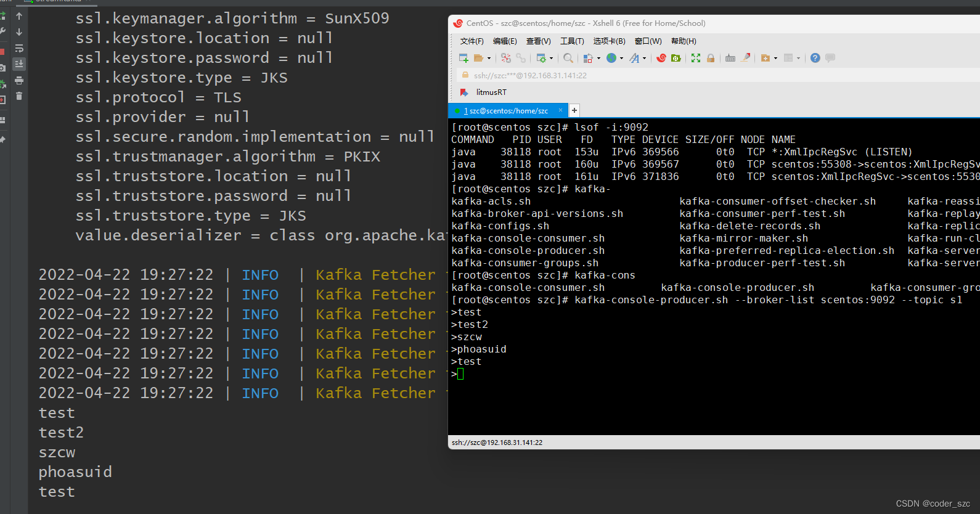This screenshot has width=980, height=514.
Task: Click the padlock lock-screen icon in toolbar
Action: pyautogui.click(x=711, y=58)
